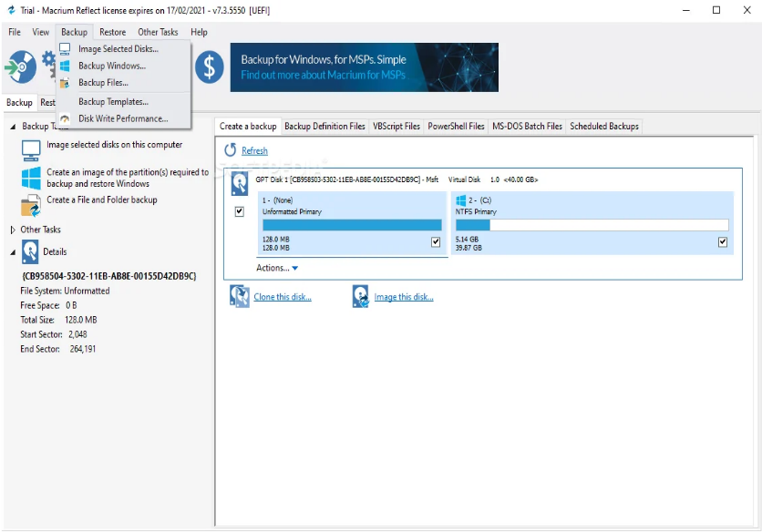
Task: Click the Refresh link
Action: tap(254, 150)
